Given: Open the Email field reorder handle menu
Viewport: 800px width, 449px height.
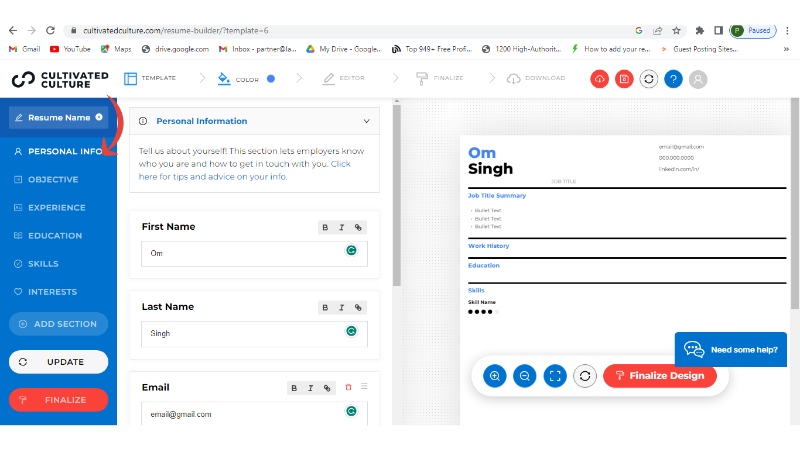Looking at the screenshot, I should click(x=364, y=387).
